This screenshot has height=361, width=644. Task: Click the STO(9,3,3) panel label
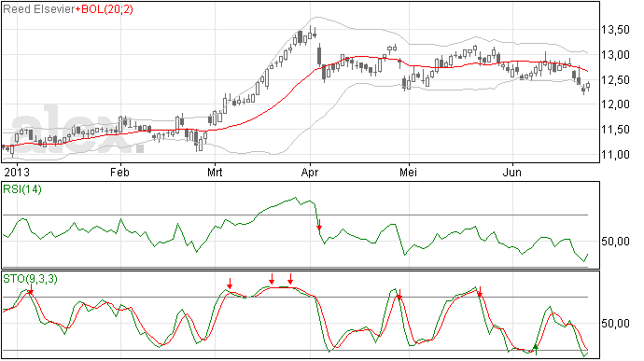pos(31,279)
